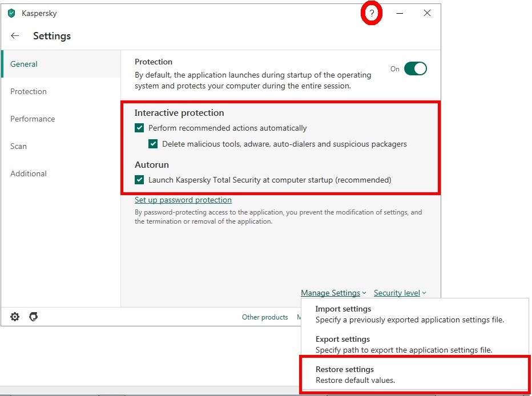The width and height of the screenshot is (532, 396).
Task: Choose Export settings from the menu
Action: tap(414, 344)
